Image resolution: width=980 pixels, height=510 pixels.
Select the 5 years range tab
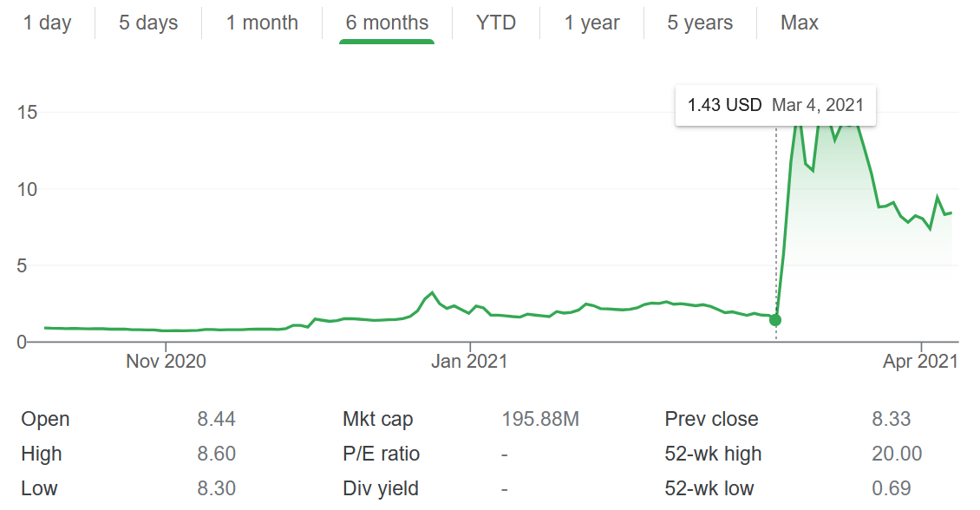700,23
